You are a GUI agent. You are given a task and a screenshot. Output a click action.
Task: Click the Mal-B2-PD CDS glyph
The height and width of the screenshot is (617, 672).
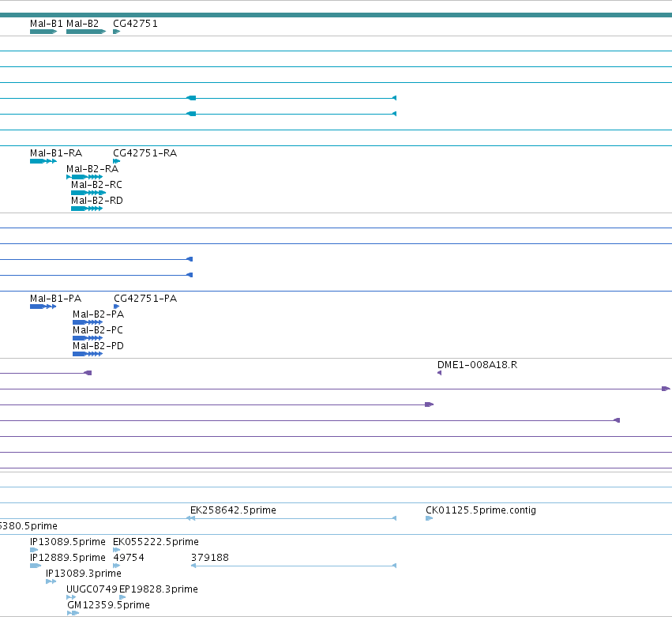coord(88,354)
